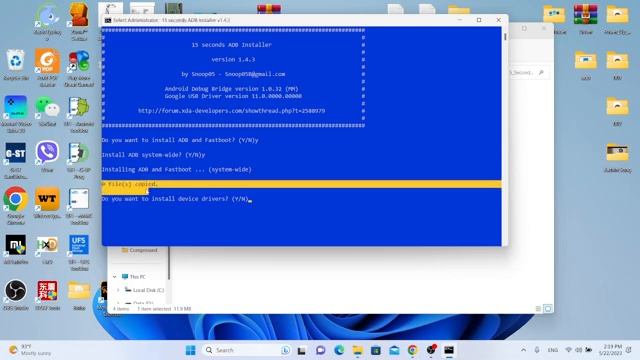Close the ADB Installer console window
Screen dimensions: 640x360
[x=498, y=20]
